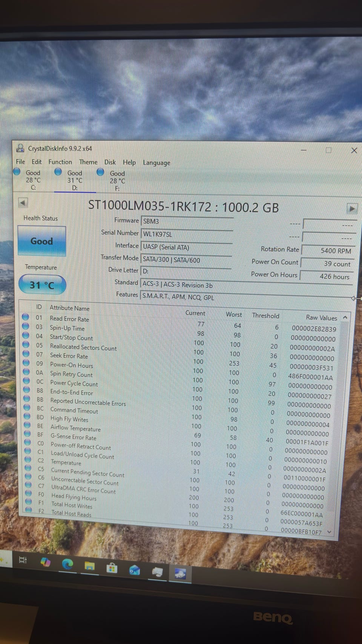Viewport: 362px width, 644px height.
Task: Click the Attribute Name column header
Action: click(70, 308)
